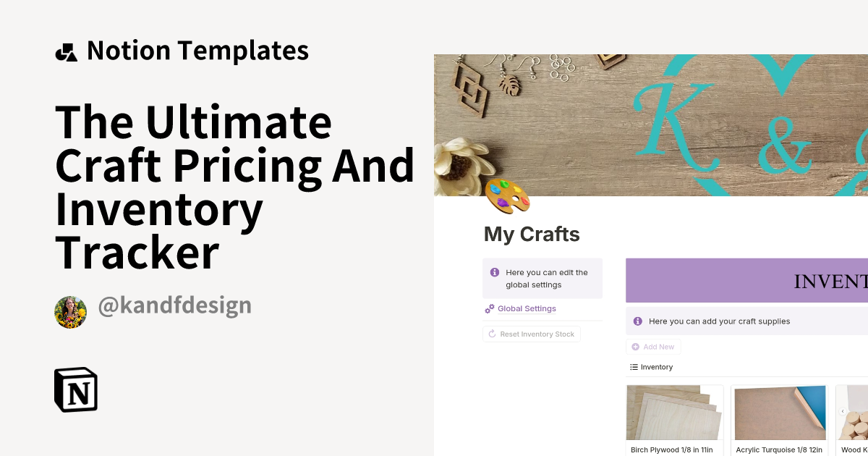Image resolution: width=868 pixels, height=456 pixels.
Task: Open the @kandfdesign creator profile link
Action: [x=175, y=305]
